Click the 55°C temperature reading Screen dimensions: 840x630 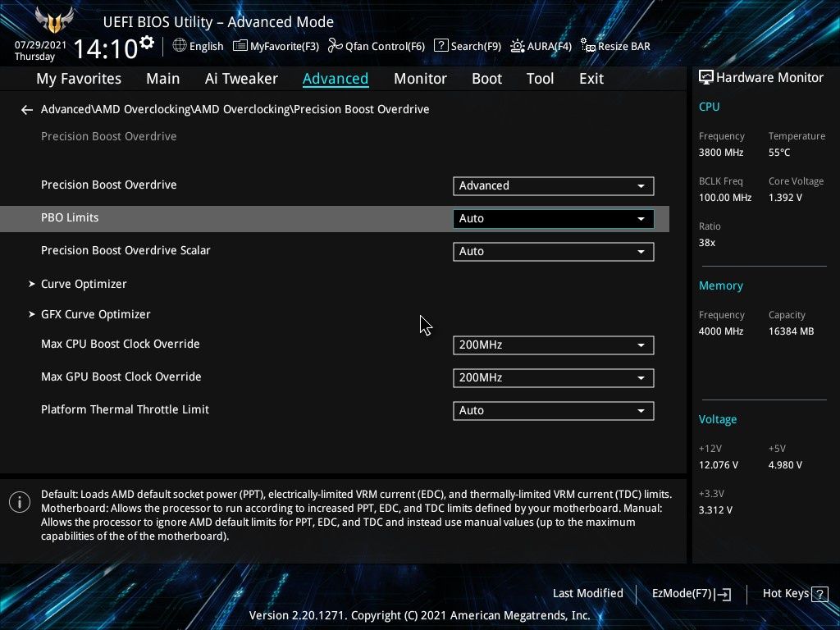coord(779,153)
